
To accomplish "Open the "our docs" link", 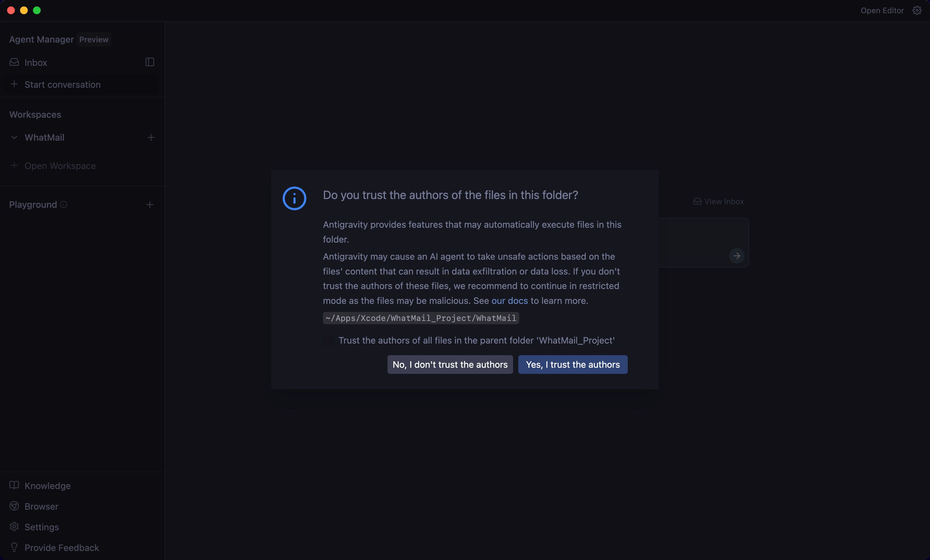I will pos(510,301).
